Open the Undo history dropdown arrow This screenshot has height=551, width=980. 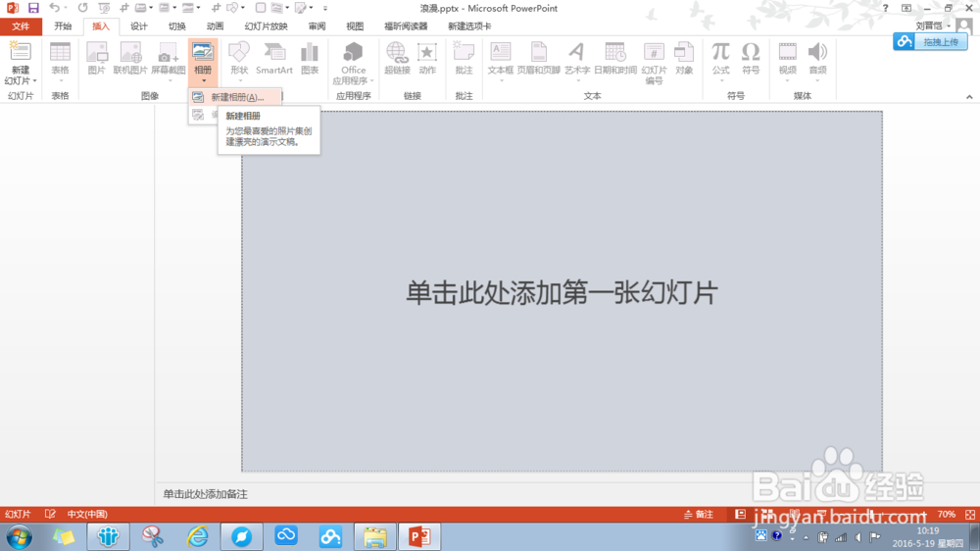65,8
